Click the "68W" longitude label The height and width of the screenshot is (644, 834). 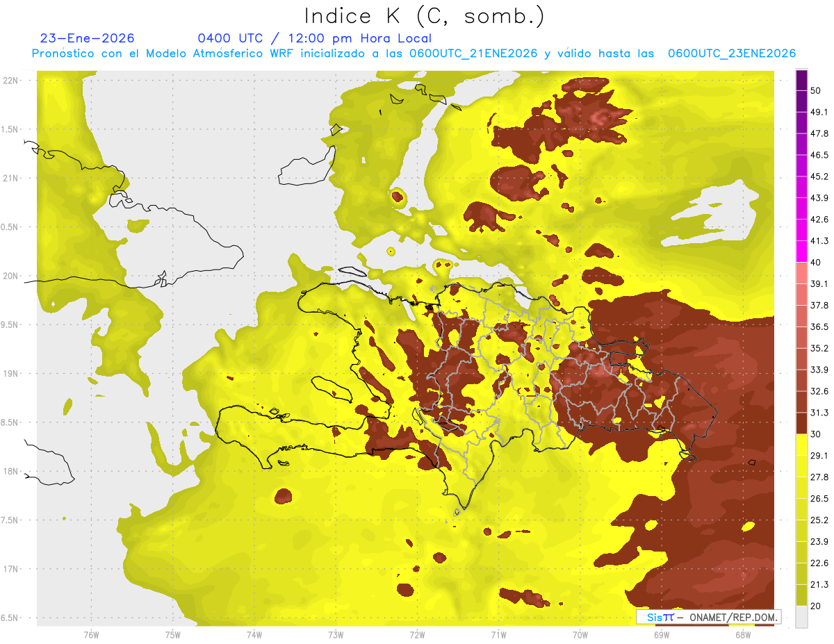click(x=742, y=635)
